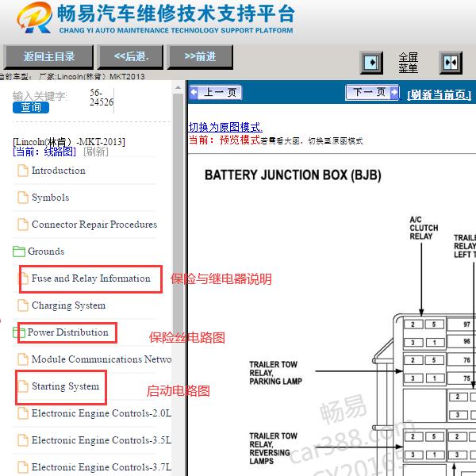Click fuse 96 in the diagram
The height and width of the screenshot is (476, 476).
[x=466, y=341]
